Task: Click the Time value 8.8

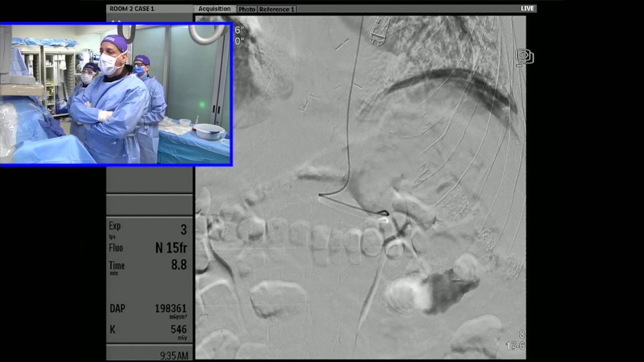Action: coord(179,265)
